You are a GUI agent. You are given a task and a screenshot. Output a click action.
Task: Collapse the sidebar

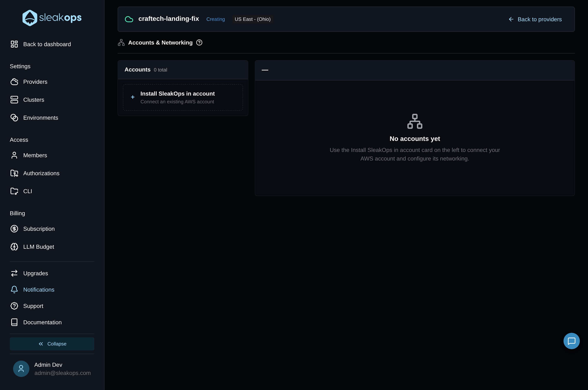pyautogui.click(x=52, y=344)
